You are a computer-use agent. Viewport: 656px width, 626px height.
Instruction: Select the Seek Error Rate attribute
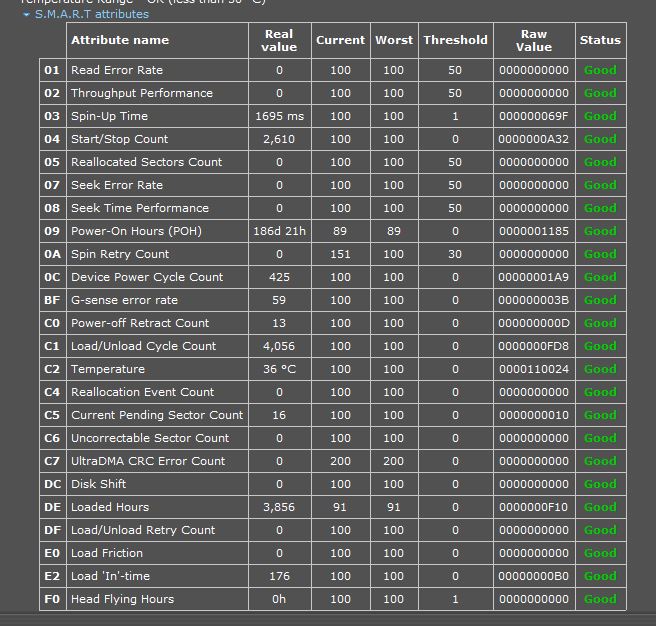117,185
